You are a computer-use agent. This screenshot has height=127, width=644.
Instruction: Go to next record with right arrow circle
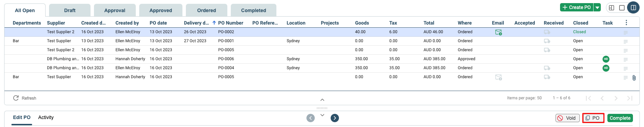click(x=334, y=118)
